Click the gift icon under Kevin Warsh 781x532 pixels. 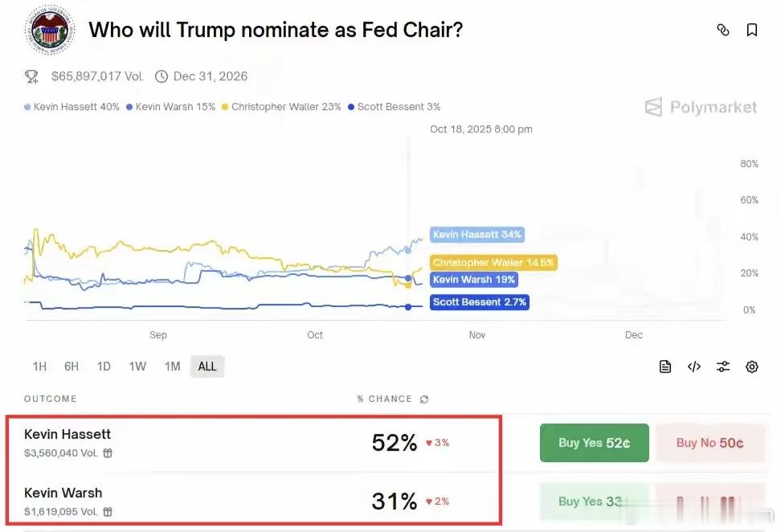click(x=108, y=512)
